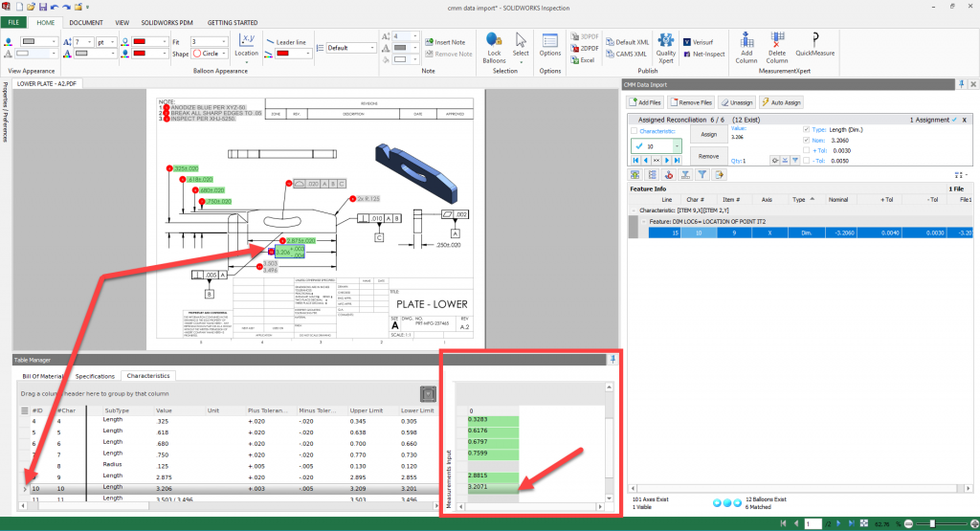The image size is (980, 531).
Task: Close the Assigned Reconciliation with X
Action: pyautogui.click(x=965, y=120)
